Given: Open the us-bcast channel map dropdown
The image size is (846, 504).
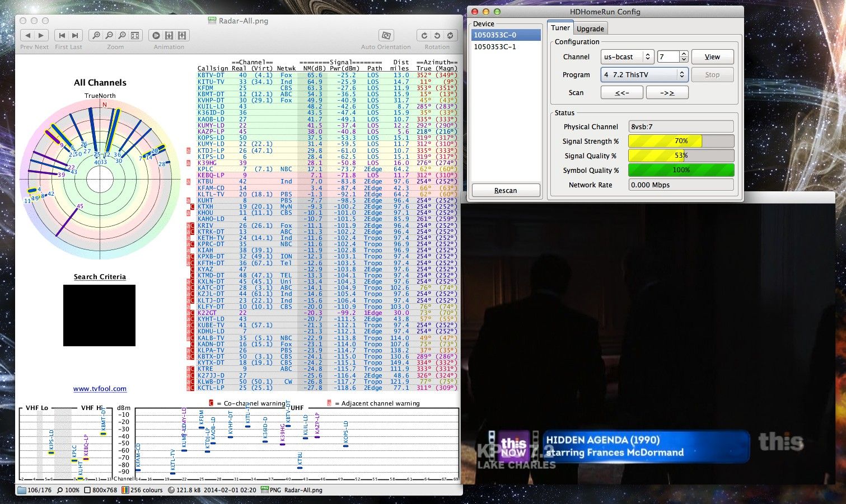Looking at the screenshot, I should [627, 56].
